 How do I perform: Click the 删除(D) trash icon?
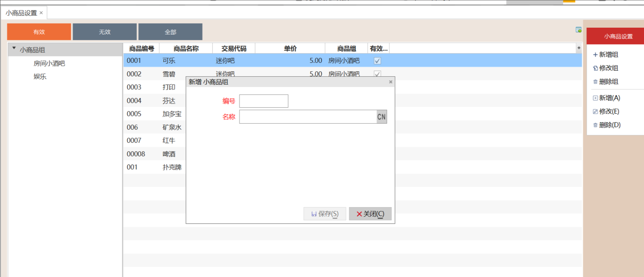(595, 125)
